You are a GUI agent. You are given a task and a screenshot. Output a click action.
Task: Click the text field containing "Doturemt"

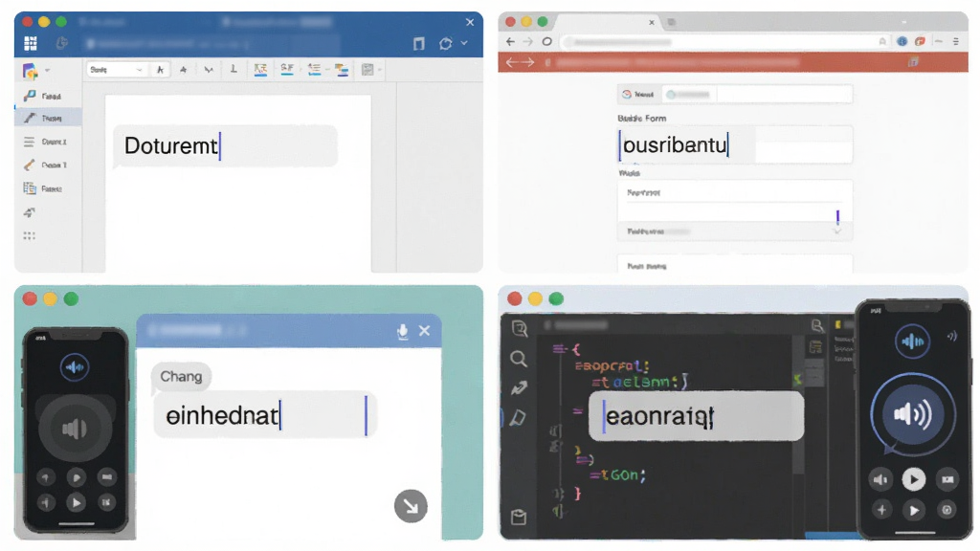[226, 146]
